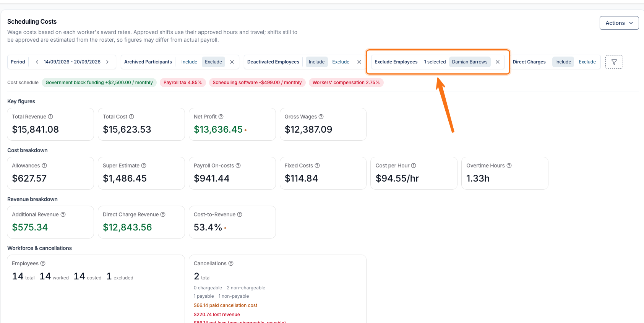The height and width of the screenshot is (323, 644).
Task: Click the Scheduling software -$499.00 tag
Action: click(257, 83)
